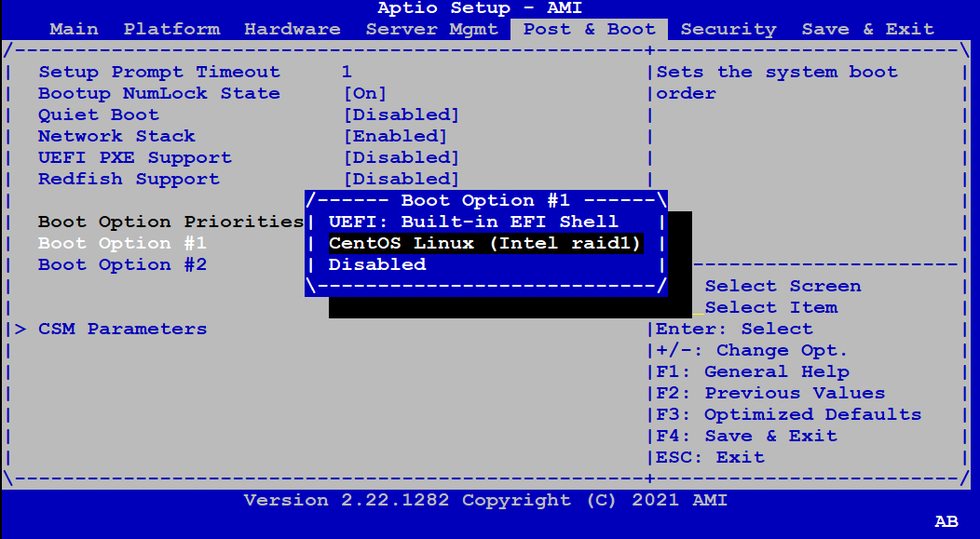Change Quiet Boot [Disabled] value

click(402, 115)
